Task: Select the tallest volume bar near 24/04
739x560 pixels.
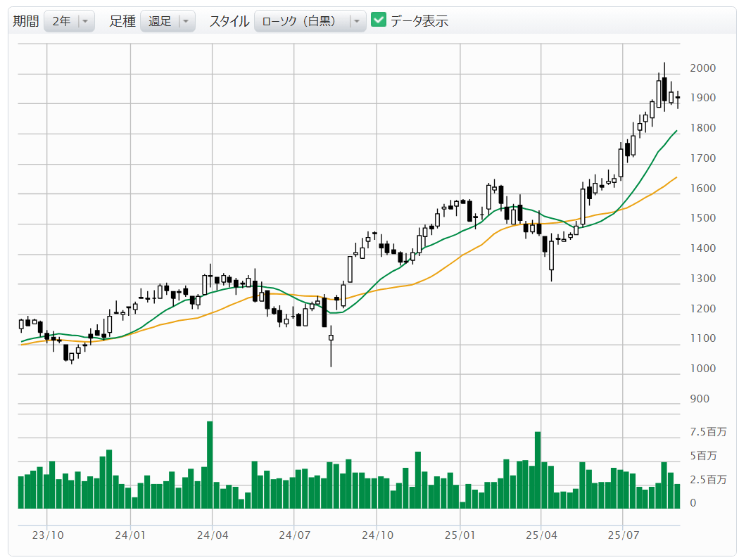Action: pyautogui.click(x=210, y=464)
